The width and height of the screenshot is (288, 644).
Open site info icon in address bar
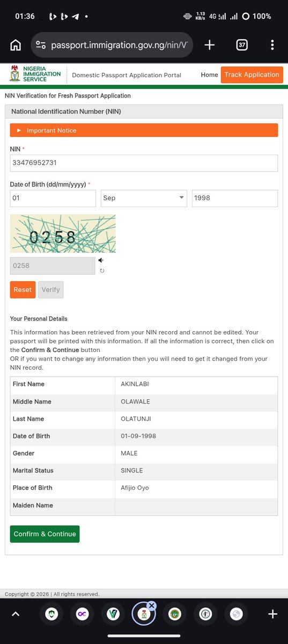click(x=41, y=45)
